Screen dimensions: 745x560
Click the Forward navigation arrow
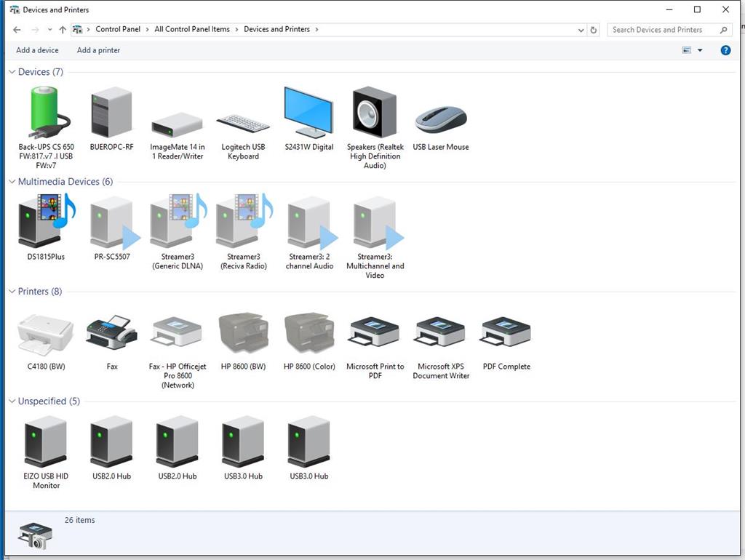(35, 29)
